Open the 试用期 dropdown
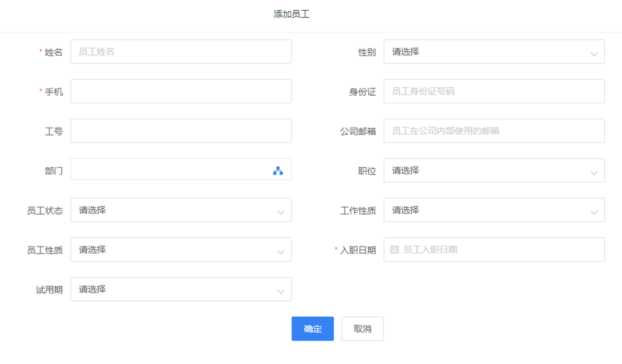Image resolution: width=622 pixels, height=364 pixels. pyautogui.click(x=181, y=289)
